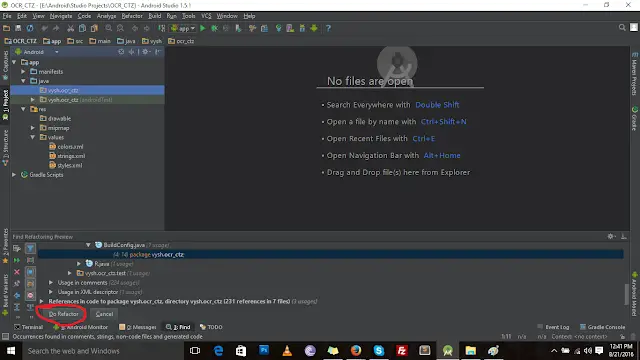
Task: Toggle the red exclude filter button
Action: pyautogui.click(x=30, y=295)
